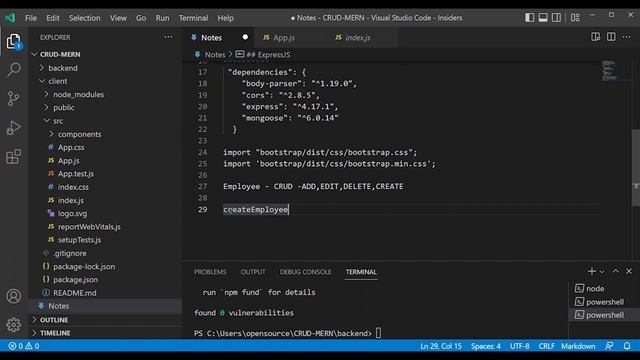
Task: Change indentation via Spaces: 4
Action: coord(486,346)
